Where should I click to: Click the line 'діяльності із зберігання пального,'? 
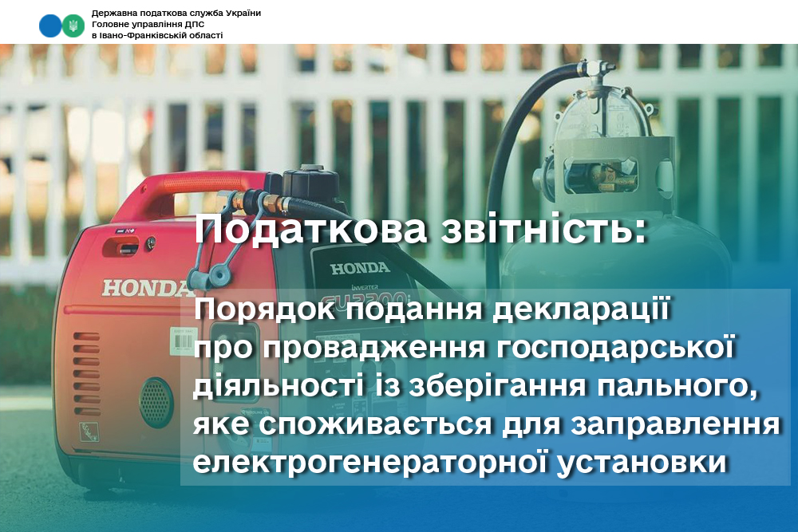pos(476,386)
